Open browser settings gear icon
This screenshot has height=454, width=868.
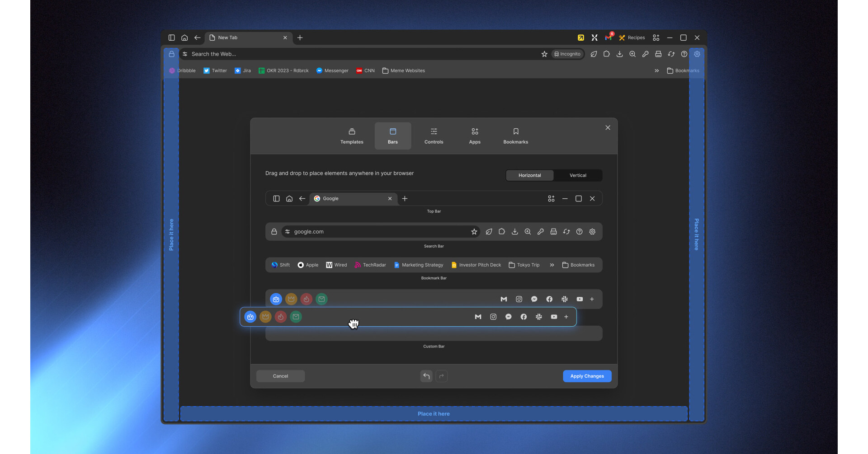coord(697,54)
